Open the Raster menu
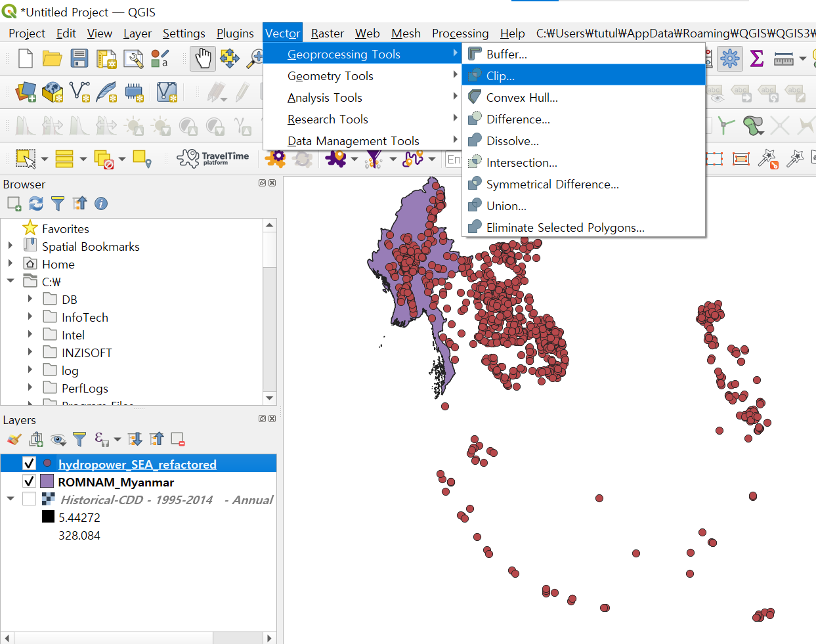Viewport: 816px width, 644px height. (328, 33)
